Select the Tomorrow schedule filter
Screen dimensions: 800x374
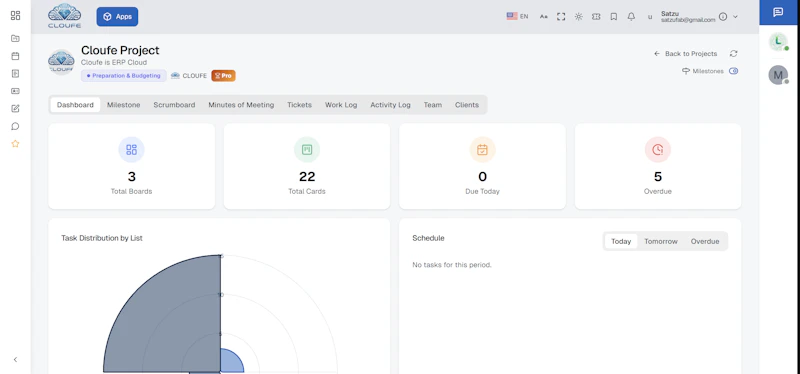[661, 241]
